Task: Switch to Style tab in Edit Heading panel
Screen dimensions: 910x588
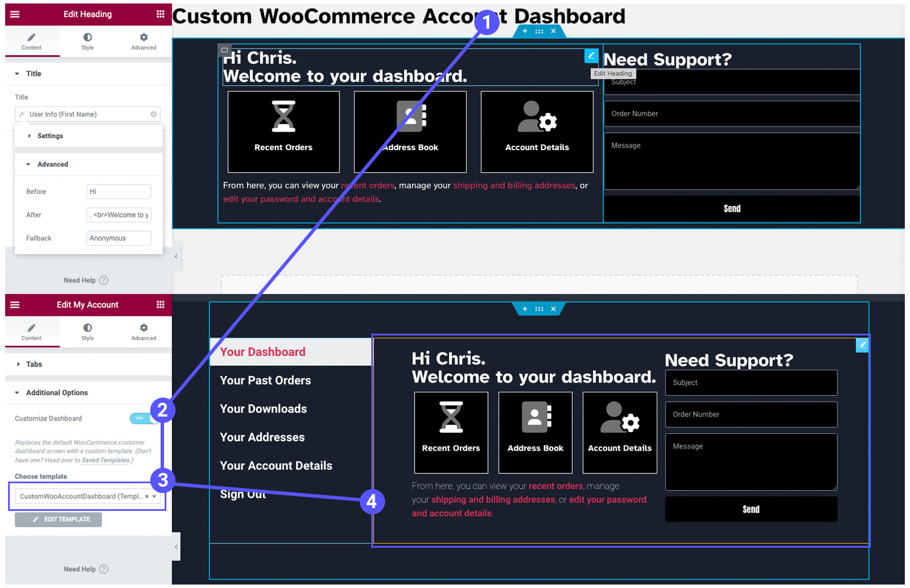Action: tap(87, 41)
